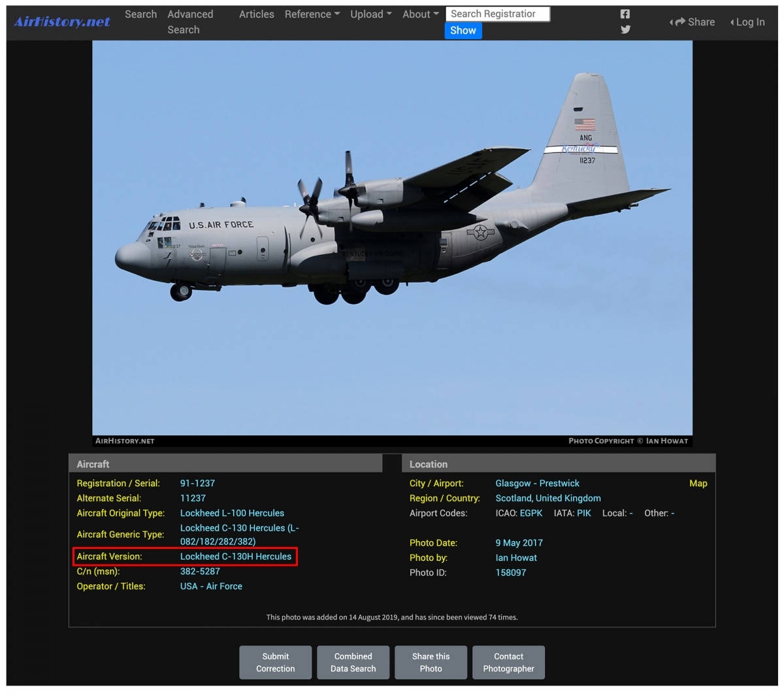Image resolution: width=784 pixels, height=696 pixels.
Task: Click Log In in the header
Action: coord(749,22)
